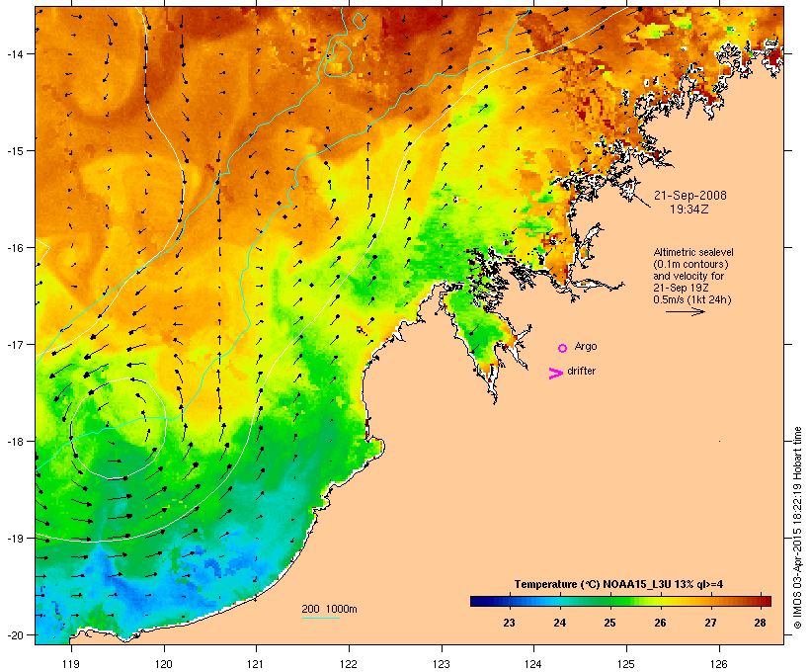Screen dimensions: 810x672
Task: Click the longitude axis label 121
Action: 256,664
